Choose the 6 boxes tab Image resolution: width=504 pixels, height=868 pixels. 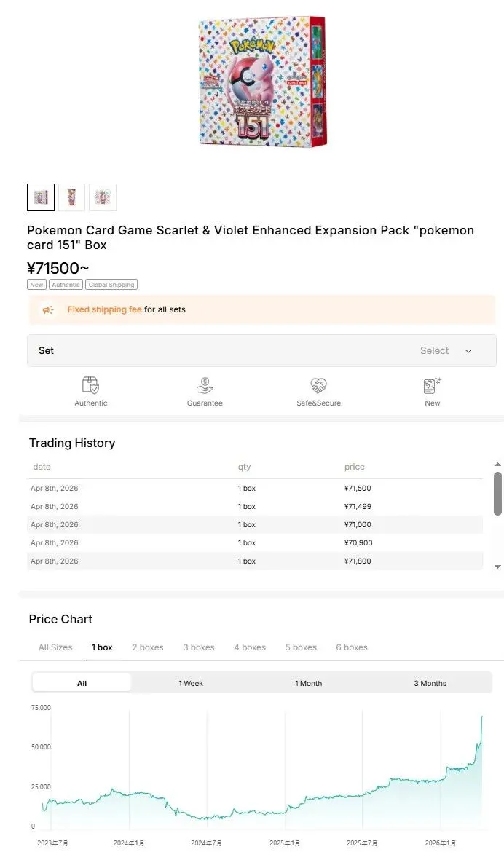pos(352,647)
